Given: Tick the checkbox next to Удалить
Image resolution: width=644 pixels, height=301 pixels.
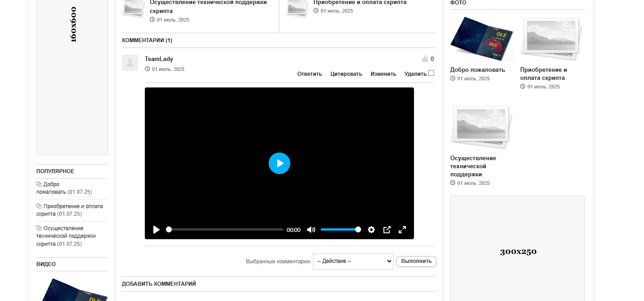Looking at the screenshot, I should pyautogui.click(x=431, y=73).
